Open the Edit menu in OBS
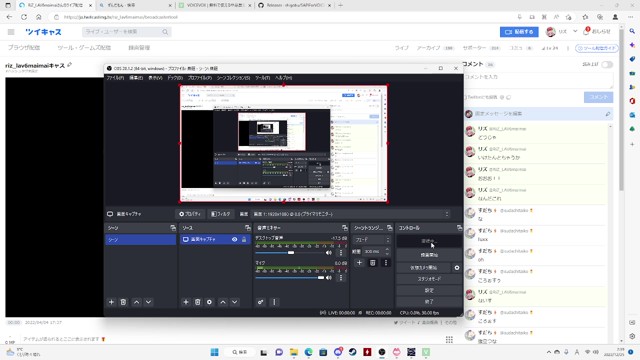 136,78
